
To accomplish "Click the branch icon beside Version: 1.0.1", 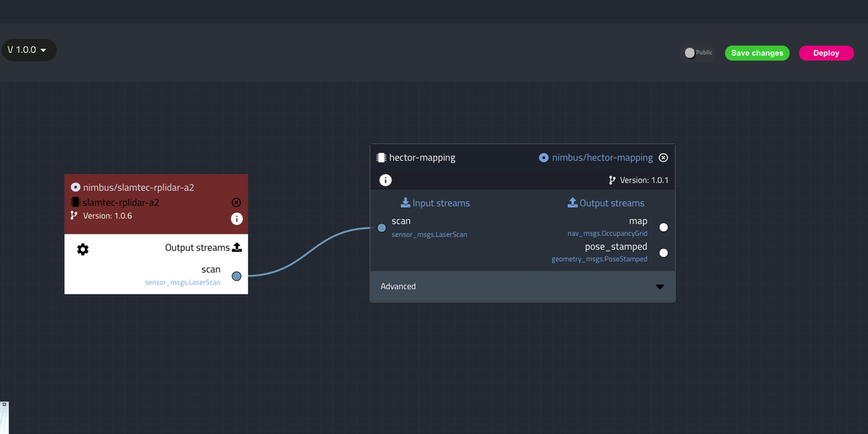I will 612,180.
